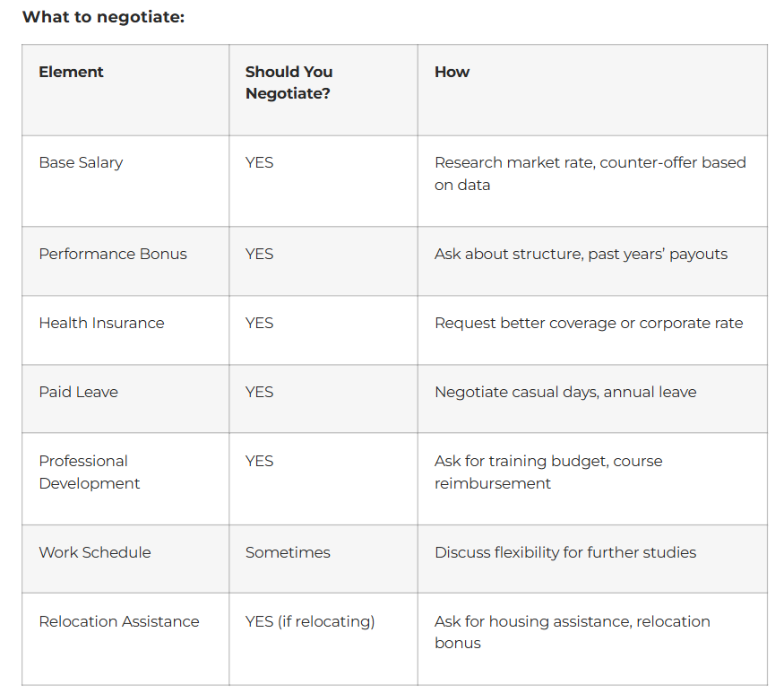Click the "Professional Development" cell
Image resolution: width=784 pixels, height=693 pixels.
pyautogui.click(x=89, y=472)
